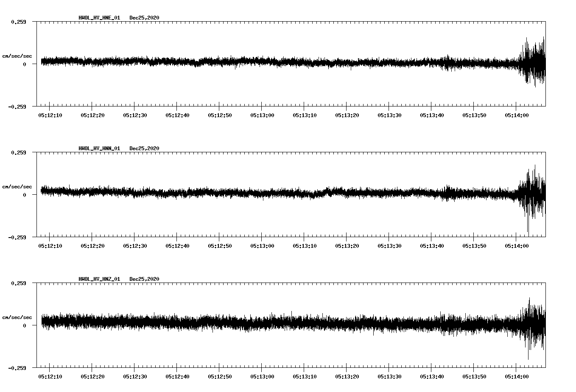Click the 05:12:50 tick label on the bottom axis
This screenshot has height=392, width=576.
click(x=220, y=376)
